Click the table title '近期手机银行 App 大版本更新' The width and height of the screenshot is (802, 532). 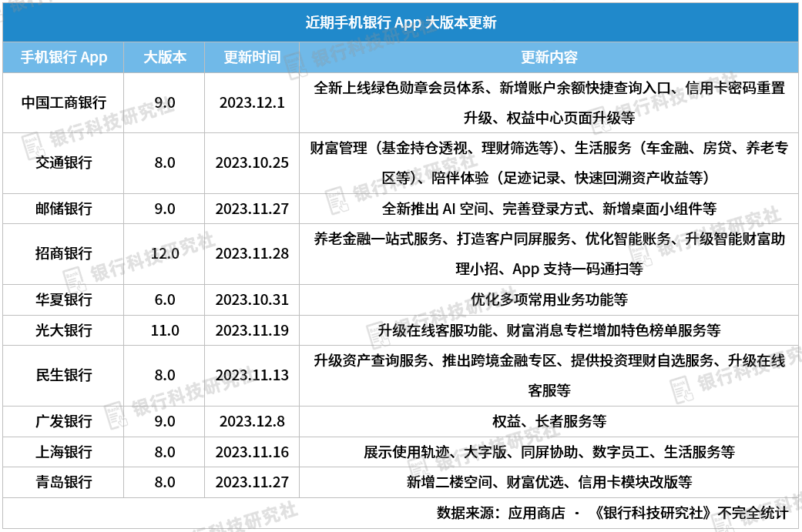point(401,22)
